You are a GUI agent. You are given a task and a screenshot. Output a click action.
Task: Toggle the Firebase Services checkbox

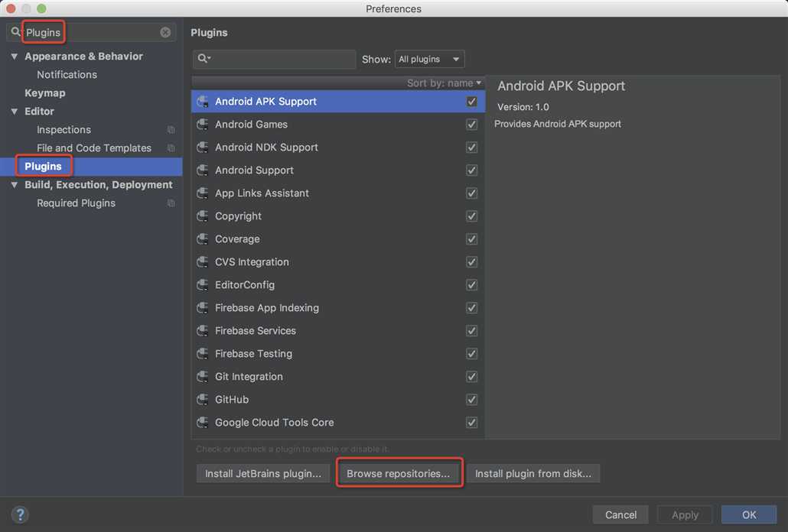tap(471, 331)
